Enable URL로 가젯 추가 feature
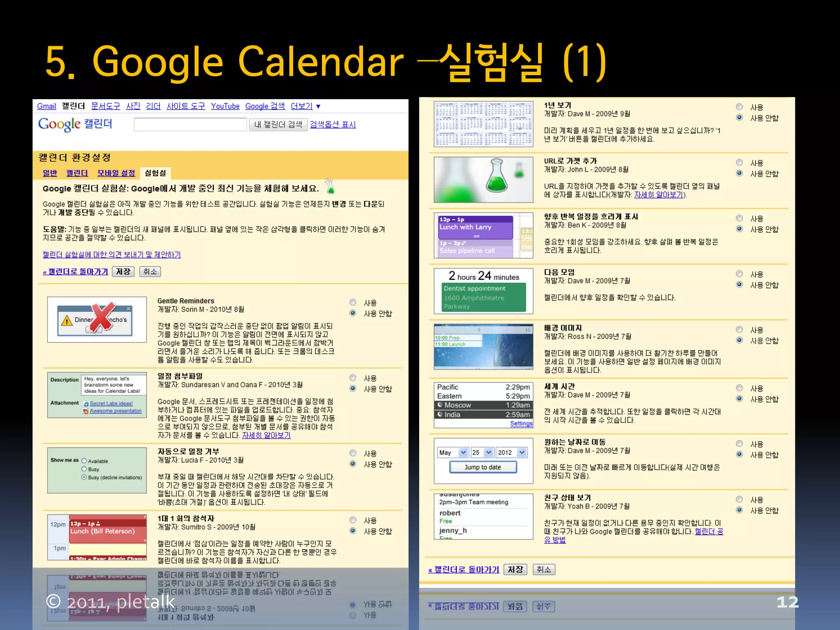This screenshot has height=630, width=840. pos(739,162)
